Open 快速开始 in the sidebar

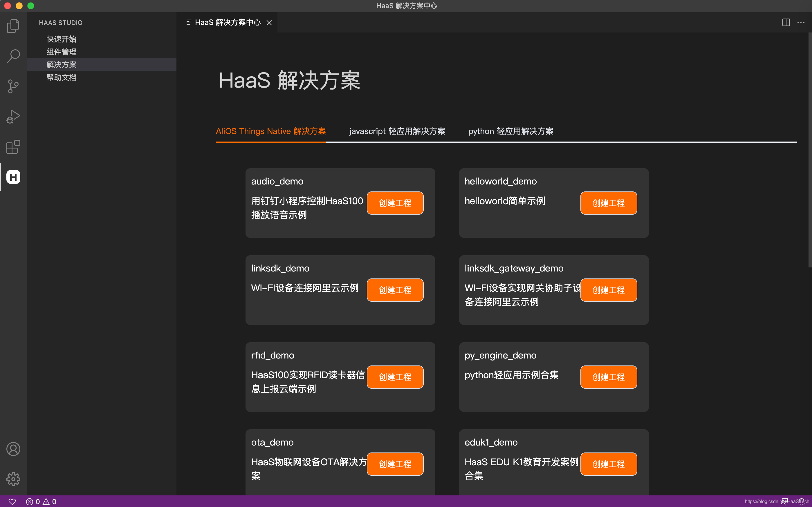[61, 39]
